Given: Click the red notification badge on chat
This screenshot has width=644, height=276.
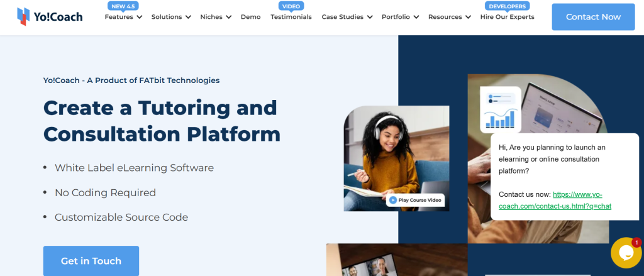Looking at the screenshot, I should pos(636,242).
